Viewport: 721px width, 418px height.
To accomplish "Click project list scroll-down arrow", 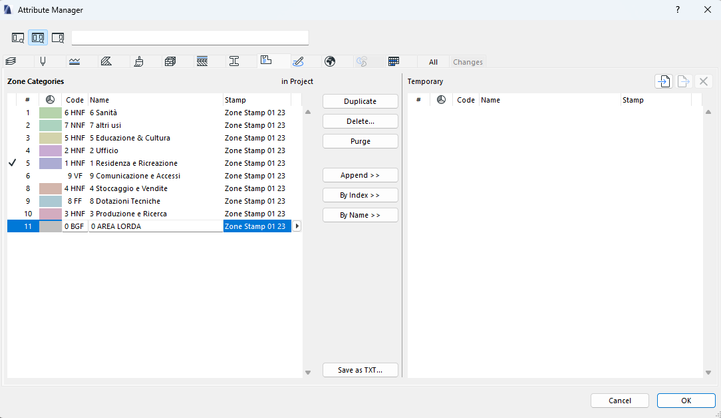I will pyautogui.click(x=308, y=372).
